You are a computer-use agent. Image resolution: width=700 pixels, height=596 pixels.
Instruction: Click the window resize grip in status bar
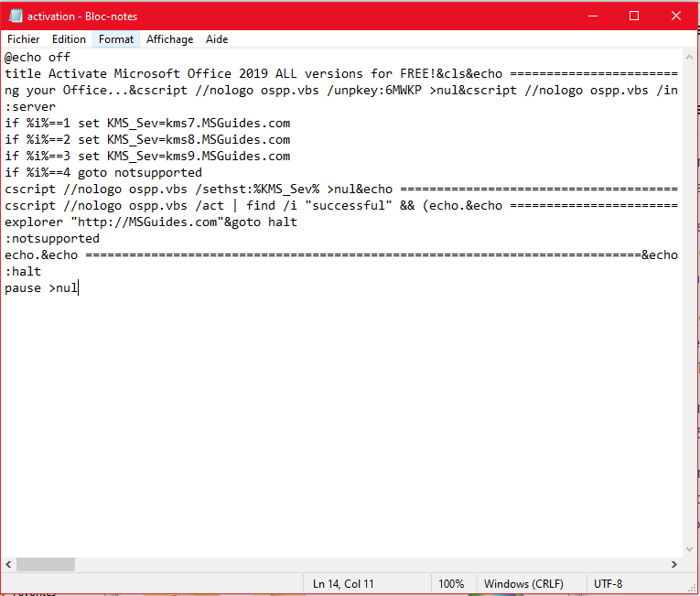692,590
